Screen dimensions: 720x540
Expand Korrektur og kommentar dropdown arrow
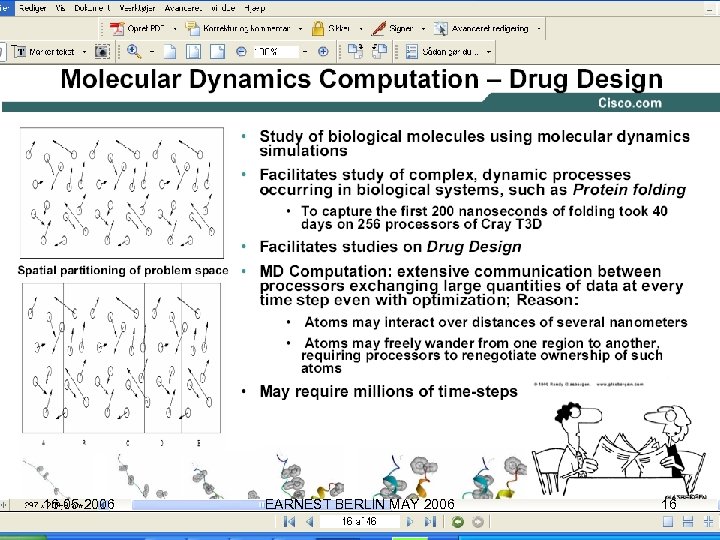click(x=300, y=28)
